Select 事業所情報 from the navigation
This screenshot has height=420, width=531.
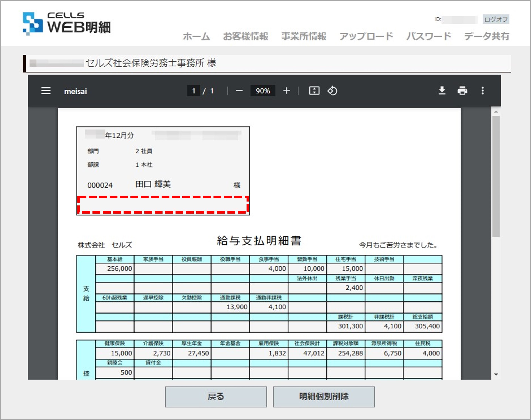coord(304,36)
